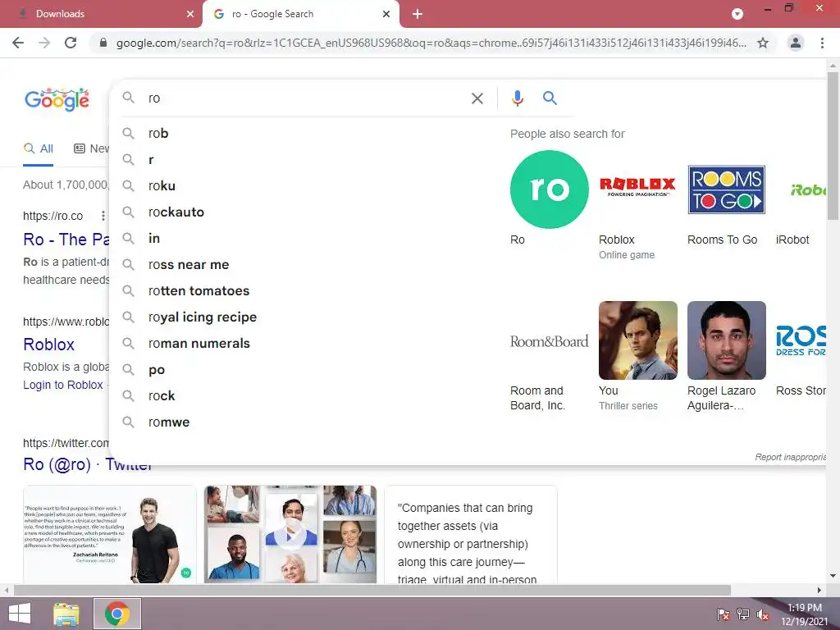
Task: Go back to the previous page
Action: pyautogui.click(x=18, y=43)
